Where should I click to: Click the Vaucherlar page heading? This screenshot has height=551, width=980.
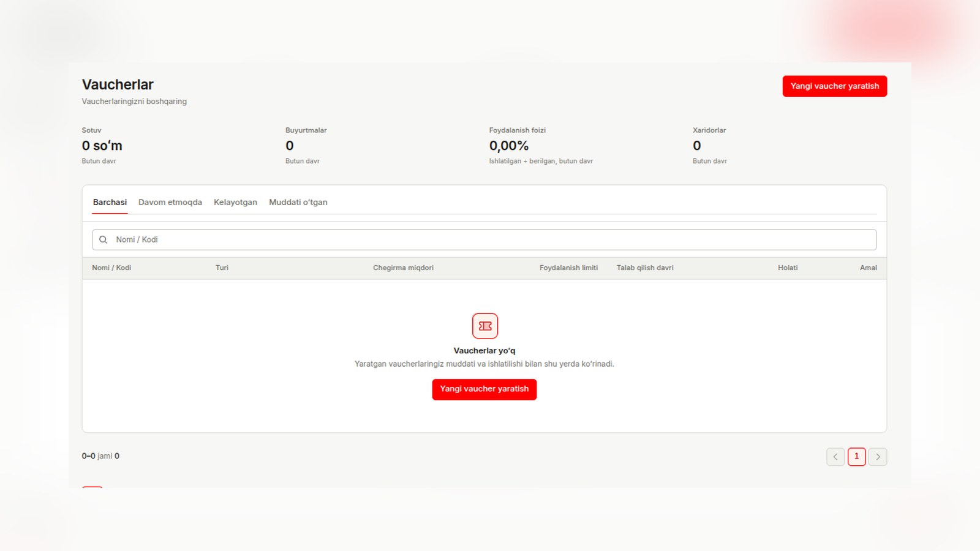[x=118, y=84]
